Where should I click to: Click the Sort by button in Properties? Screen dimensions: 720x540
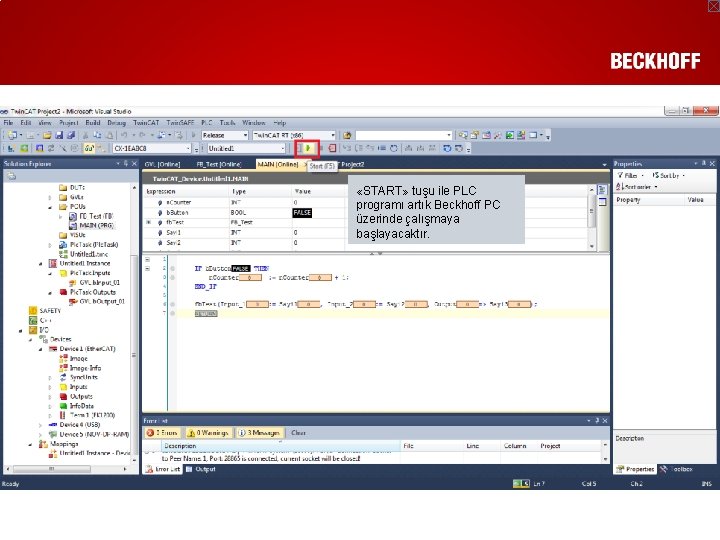(668, 175)
